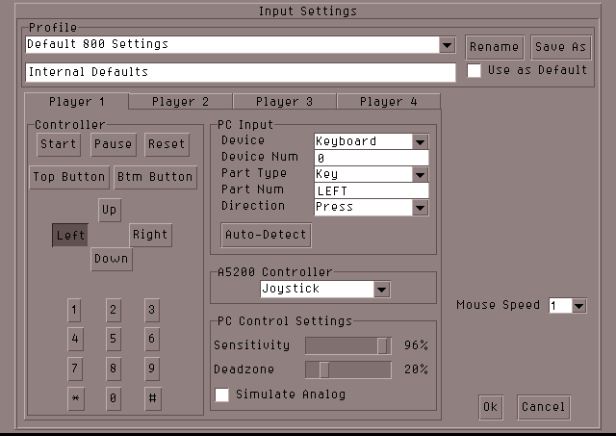Switch to the Player 1 tab
Viewport: 616px width, 436px height.
(77, 102)
